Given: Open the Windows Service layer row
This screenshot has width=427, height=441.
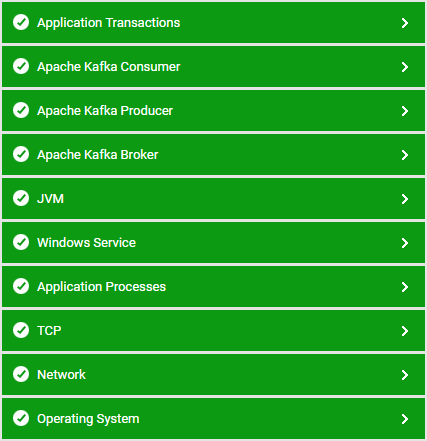Looking at the screenshot, I should [213, 243].
